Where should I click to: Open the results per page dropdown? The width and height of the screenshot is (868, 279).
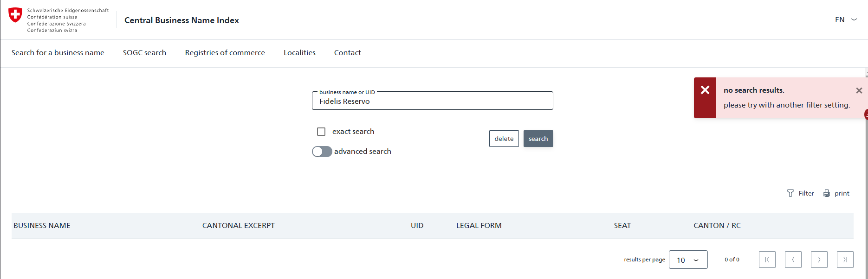pyautogui.click(x=688, y=260)
